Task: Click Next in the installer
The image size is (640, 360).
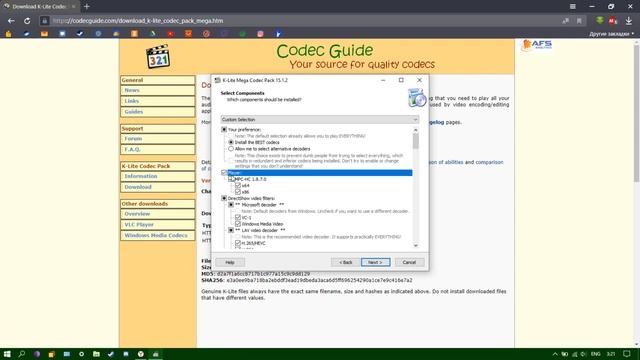Action: [376, 262]
